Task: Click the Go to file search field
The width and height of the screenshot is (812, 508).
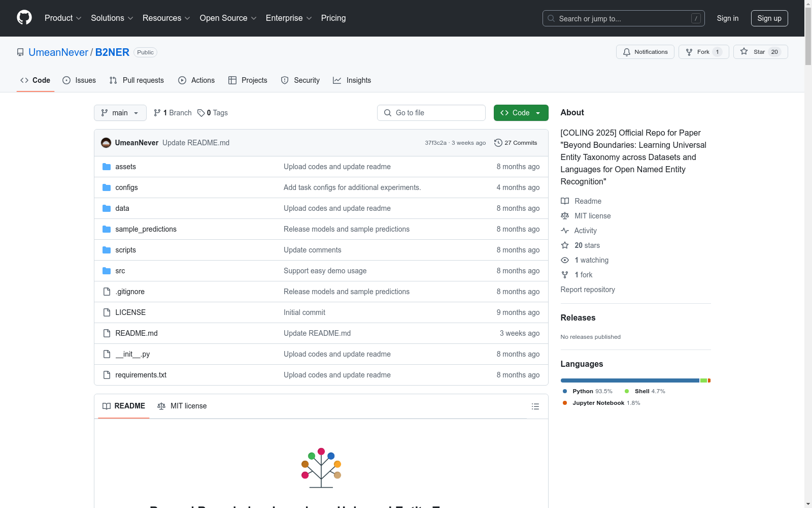Action: 431,113
